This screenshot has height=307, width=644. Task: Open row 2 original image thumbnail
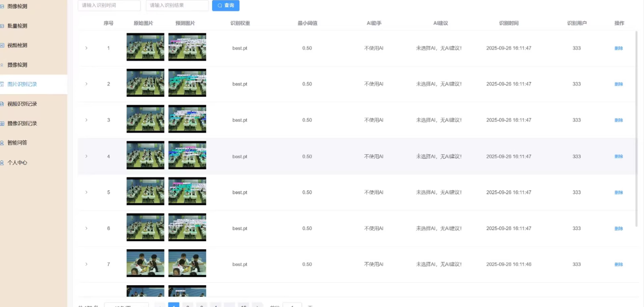(x=145, y=83)
